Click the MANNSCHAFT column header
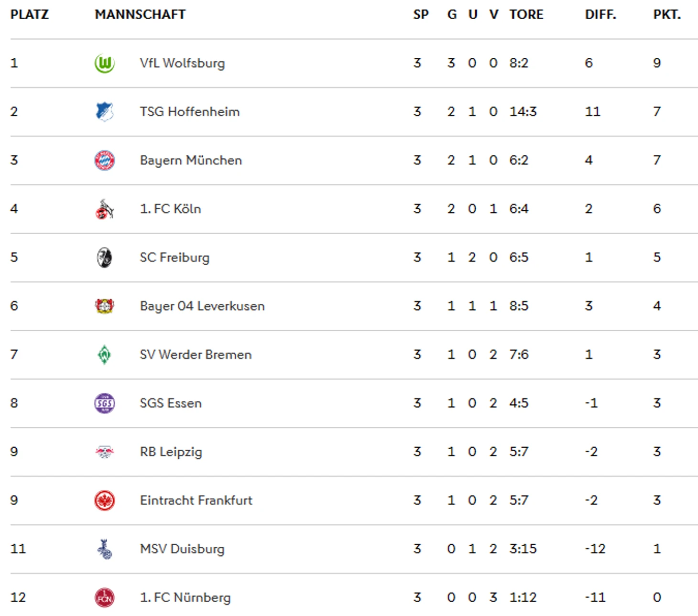The image size is (698, 616). [140, 14]
